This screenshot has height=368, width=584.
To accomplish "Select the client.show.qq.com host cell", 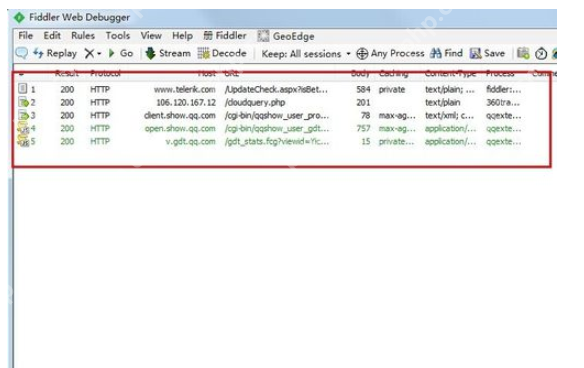I will (x=180, y=115).
